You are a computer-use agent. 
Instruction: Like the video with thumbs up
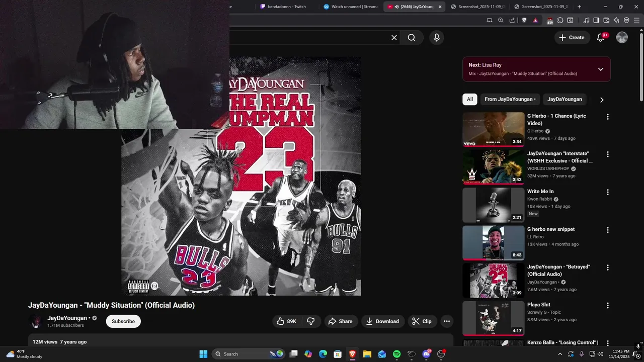point(286,321)
